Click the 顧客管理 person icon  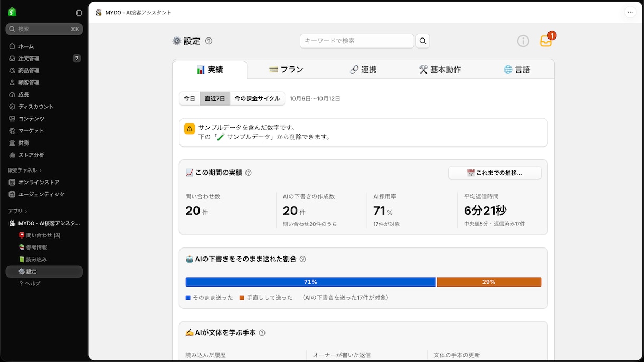click(x=12, y=83)
